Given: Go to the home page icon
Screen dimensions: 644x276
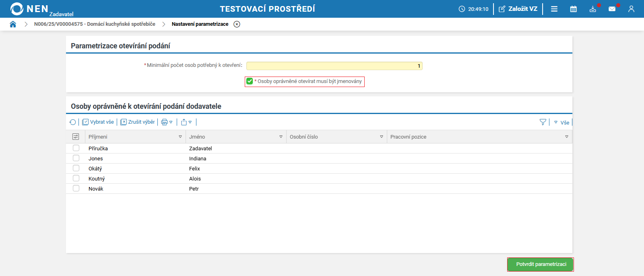Looking at the screenshot, I should pos(13,24).
